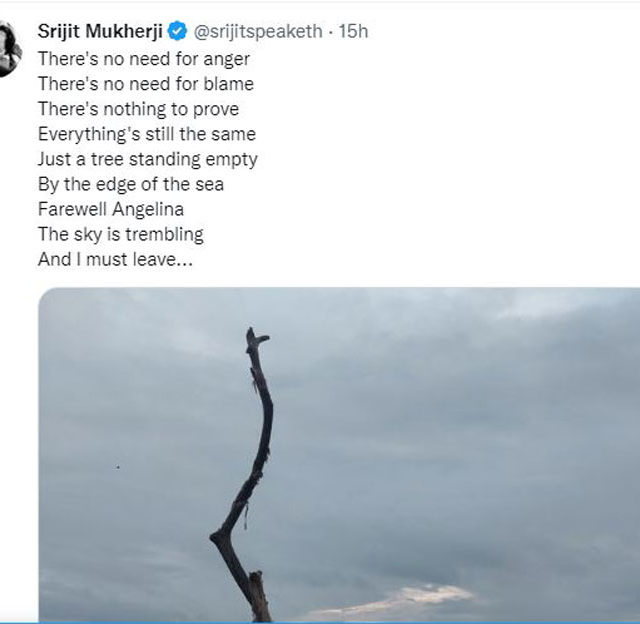Click the line "And I must leave..."
Image resolution: width=640 pixels, height=624 pixels.
click(x=115, y=259)
